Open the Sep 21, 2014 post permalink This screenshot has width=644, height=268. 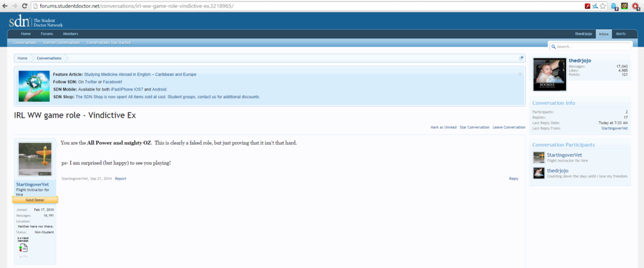click(x=101, y=179)
